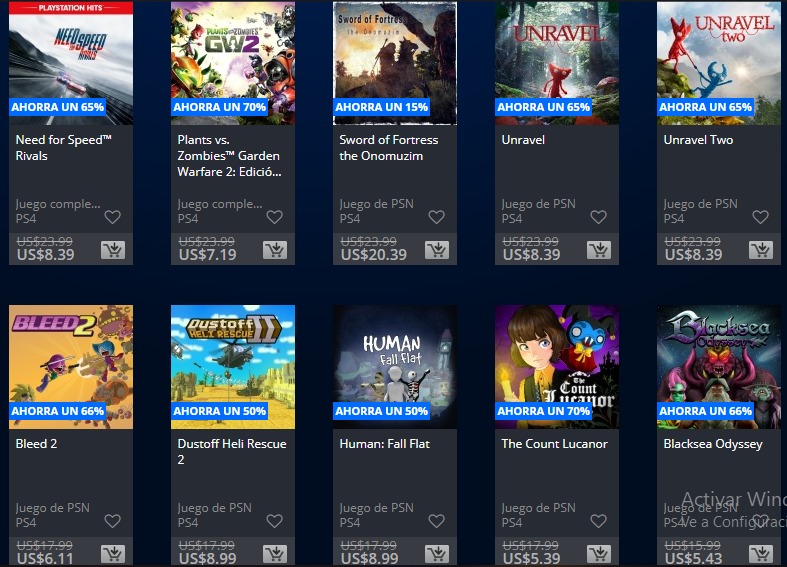
Task: Add Plants vs. Zombies Garden Warfare 2 to cart
Action: 275,249
